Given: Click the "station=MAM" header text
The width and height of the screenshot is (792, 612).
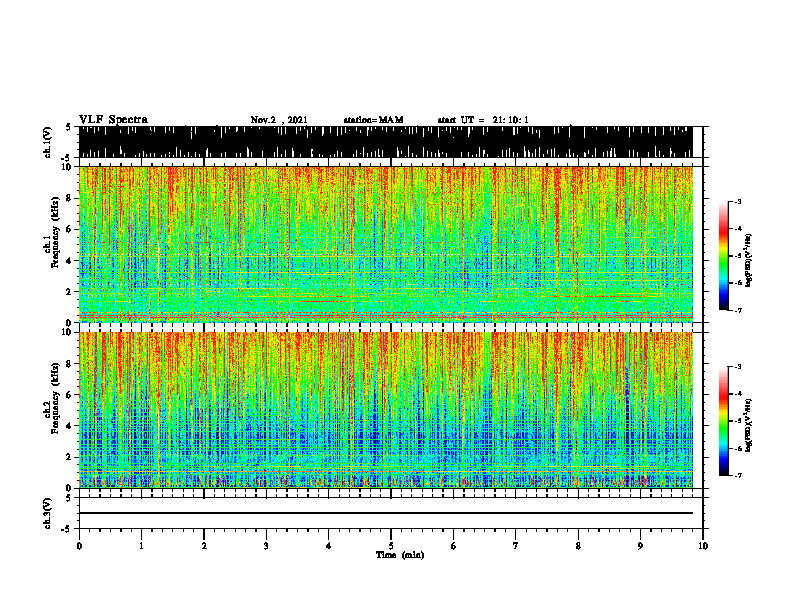Looking at the screenshot, I should (374, 120).
